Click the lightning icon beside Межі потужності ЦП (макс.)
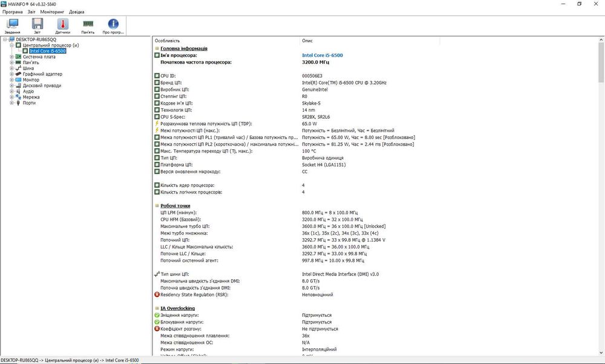 [x=157, y=131]
